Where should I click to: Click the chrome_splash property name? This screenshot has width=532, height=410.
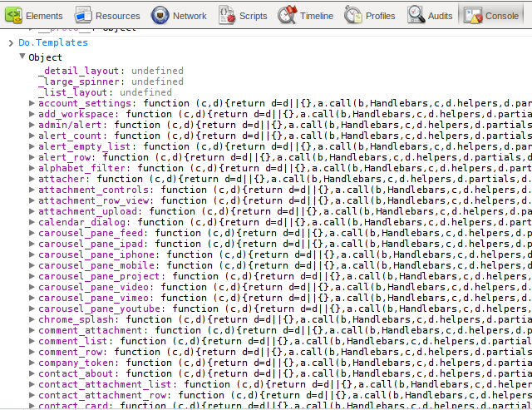coord(76,319)
